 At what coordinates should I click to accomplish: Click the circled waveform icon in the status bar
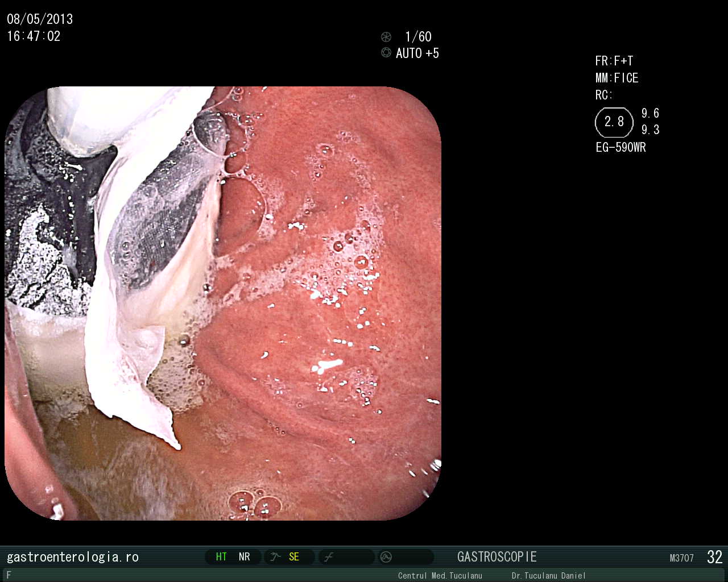pyautogui.click(x=386, y=557)
